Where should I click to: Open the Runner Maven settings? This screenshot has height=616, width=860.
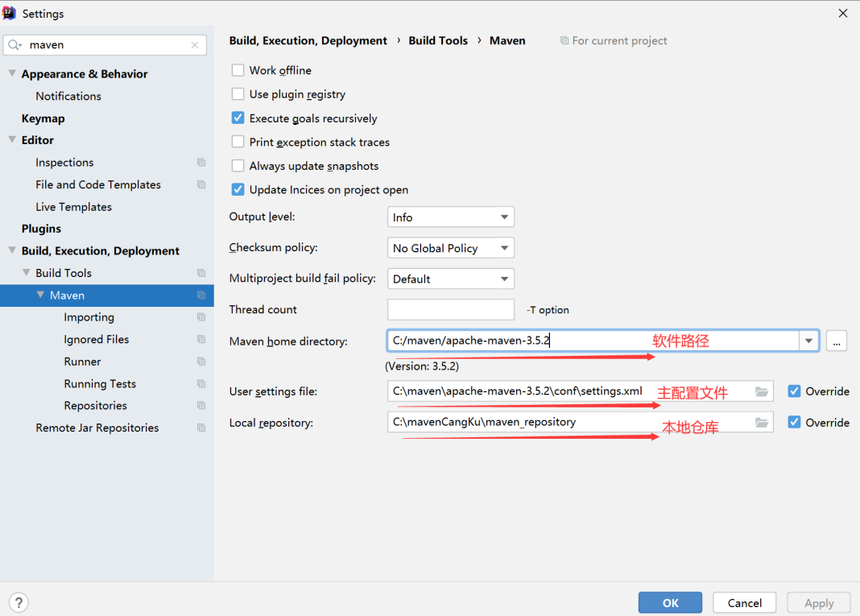pyautogui.click(x=82, y=362)
